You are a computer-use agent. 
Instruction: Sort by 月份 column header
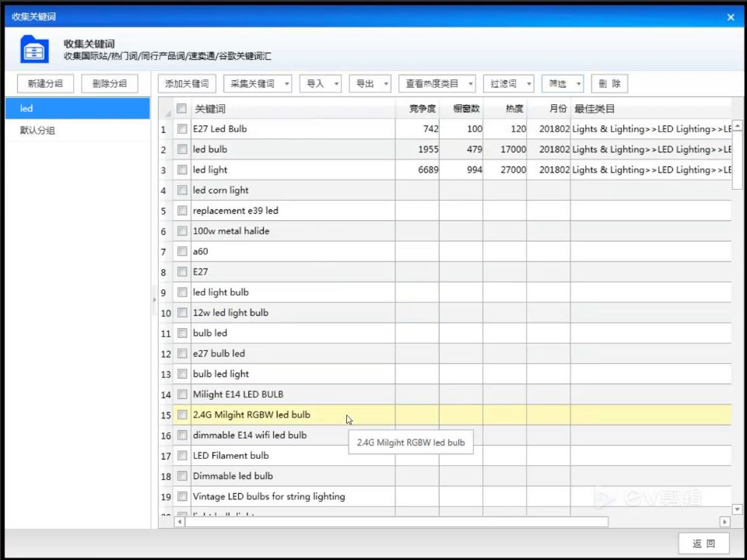(549, 109)
